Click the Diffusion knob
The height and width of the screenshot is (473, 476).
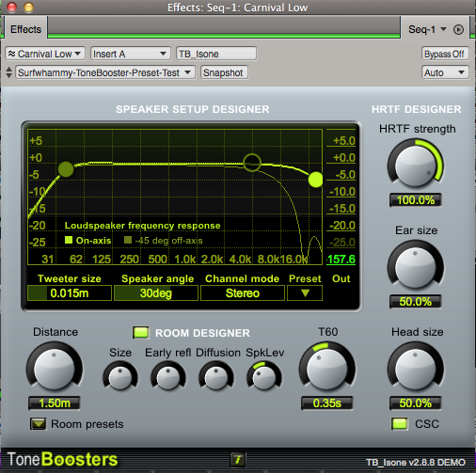pos(216,376)
